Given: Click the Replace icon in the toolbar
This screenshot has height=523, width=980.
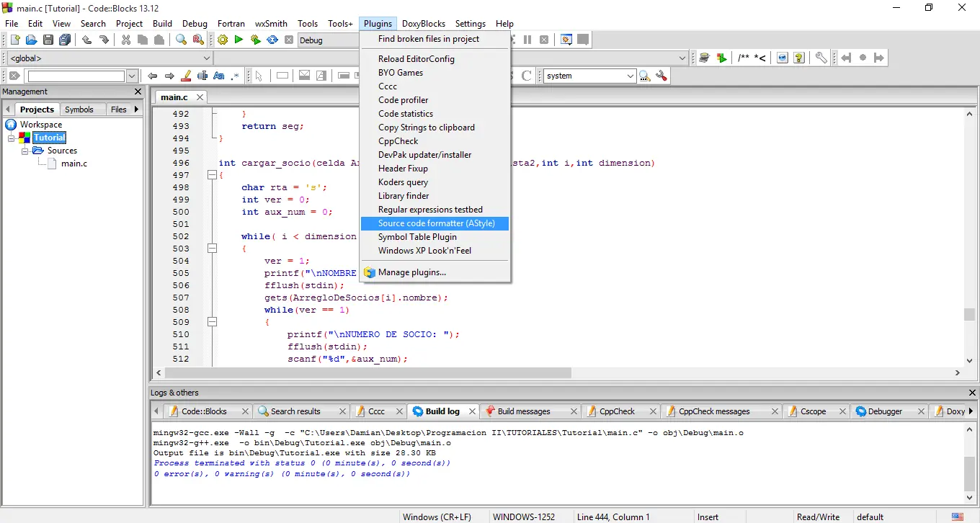Looking at the screenshot, I should [197, 40].
